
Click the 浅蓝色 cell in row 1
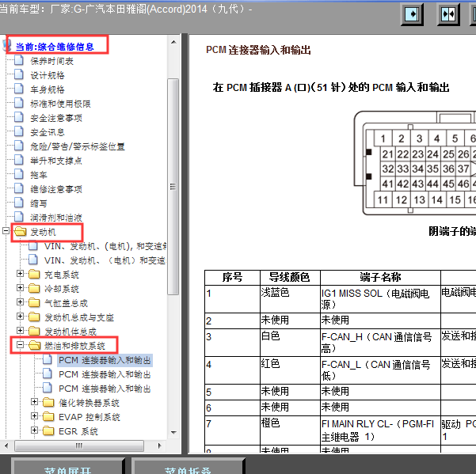pyautogui.click(x=290, y=299)
